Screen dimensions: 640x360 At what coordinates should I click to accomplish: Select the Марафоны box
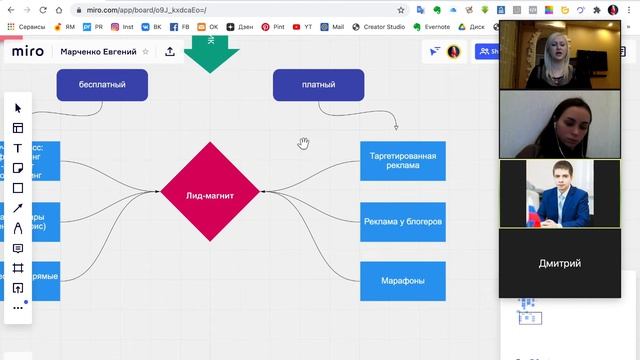pyautogui.click(x=403, y=281)
